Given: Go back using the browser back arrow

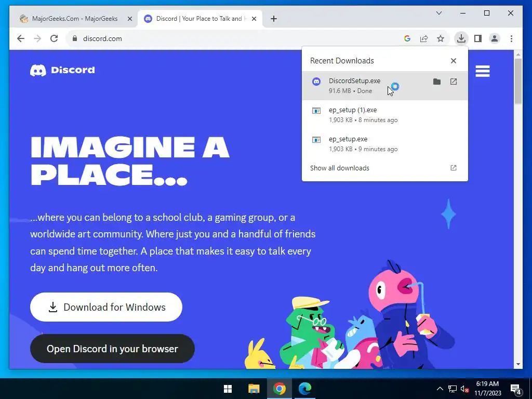Looking at the screenshot, I should [x=21, y=38].
